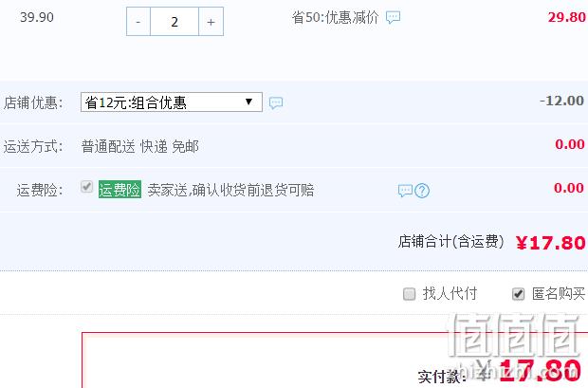
Task: Click the 卖家送,确认收货前退货可赔 description
Action: coord(230,190)
